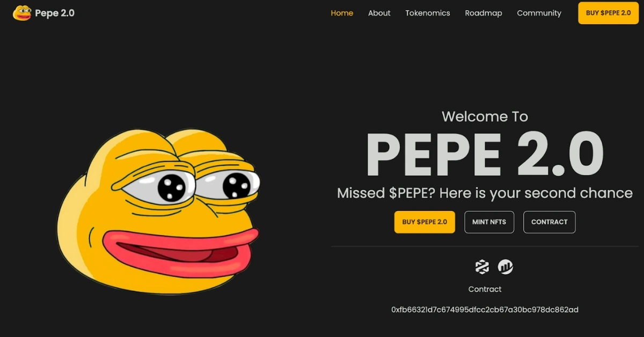The image size is (644, 337).
Task: Go to the Home nav item
Action: [x=342, y=13]
